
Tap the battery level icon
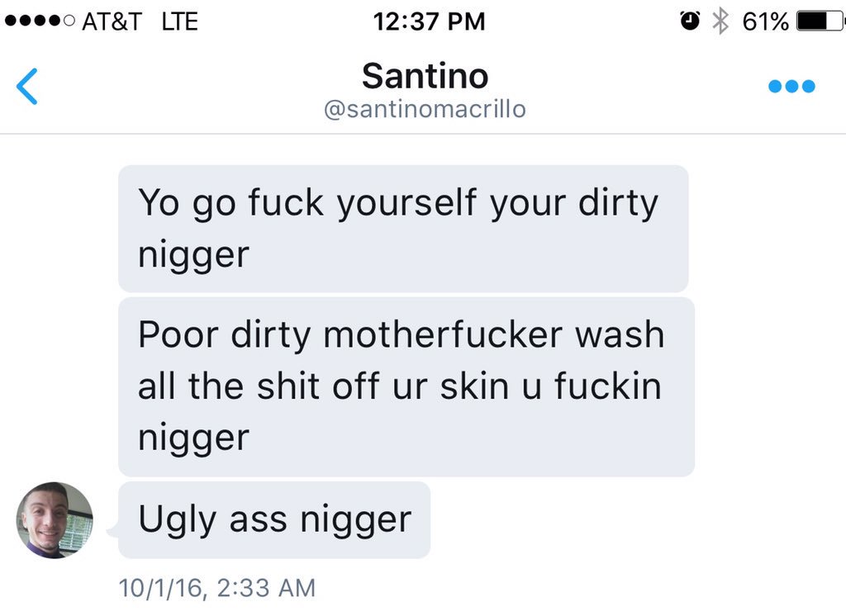click(818, 21)
